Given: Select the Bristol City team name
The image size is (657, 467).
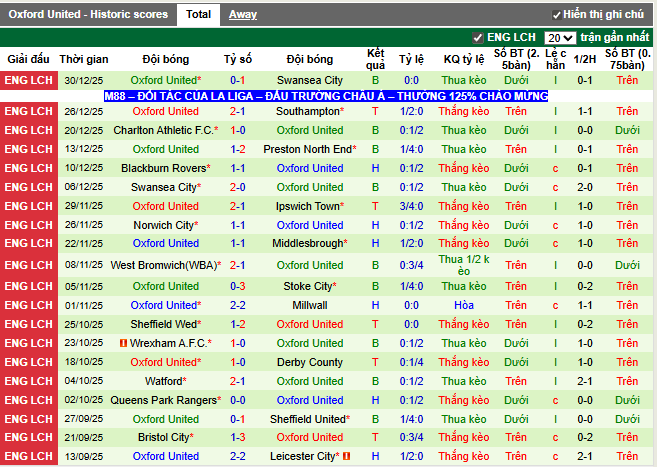Looking at the screenshot, I should pos(166,437).
